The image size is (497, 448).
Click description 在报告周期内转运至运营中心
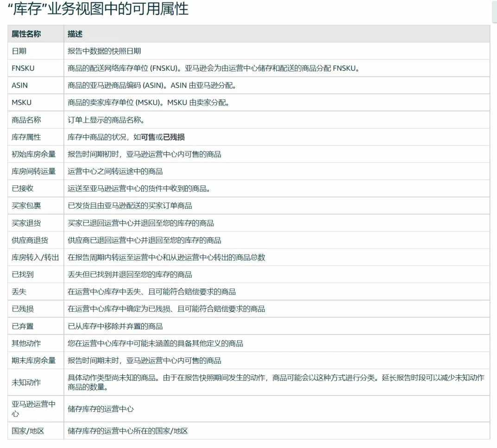[166, 257]
